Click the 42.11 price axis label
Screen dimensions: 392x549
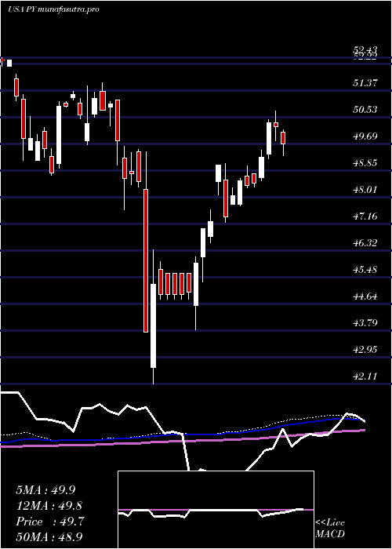[365, 376]
